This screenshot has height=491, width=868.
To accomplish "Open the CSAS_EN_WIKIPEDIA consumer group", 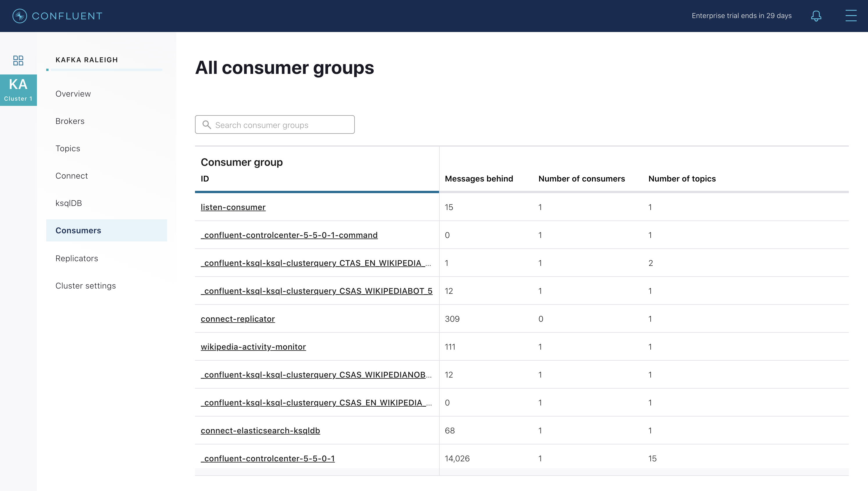I will [316, 403].
